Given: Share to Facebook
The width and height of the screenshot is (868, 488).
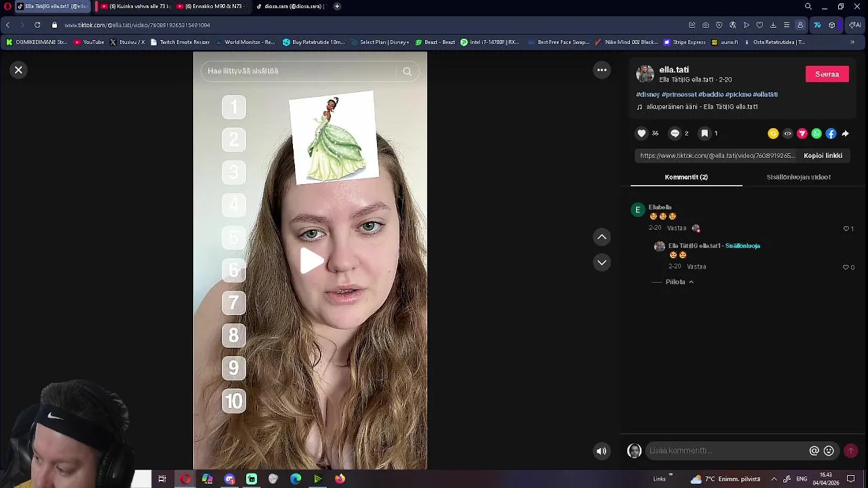Looking at the screenshot, I should (x=831, y=134).
